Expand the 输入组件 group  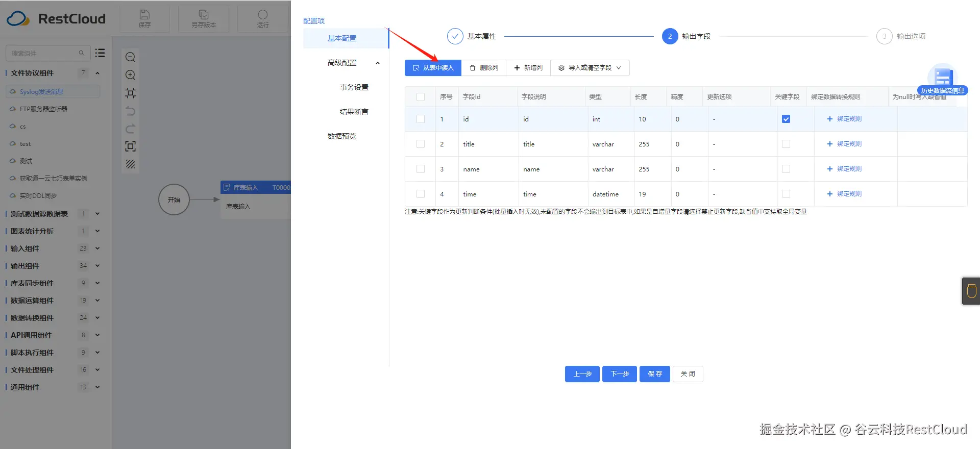pyautogui.click(x=97, y=248)
